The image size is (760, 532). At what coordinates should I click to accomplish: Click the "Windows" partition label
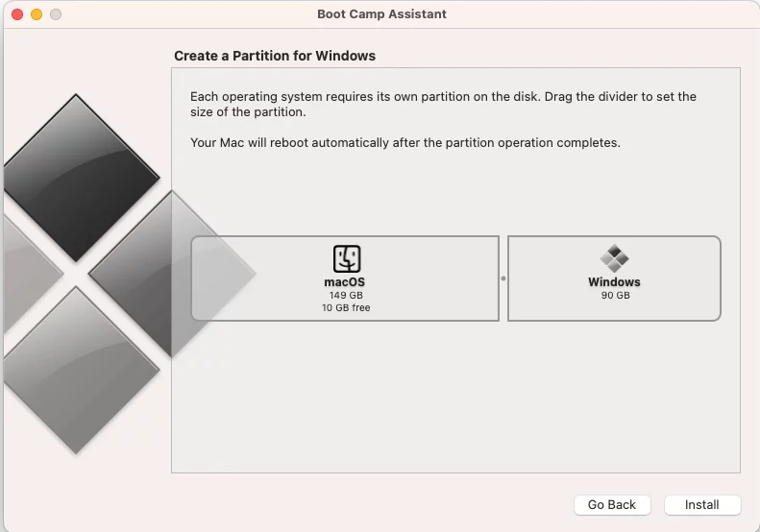point(614,282)
